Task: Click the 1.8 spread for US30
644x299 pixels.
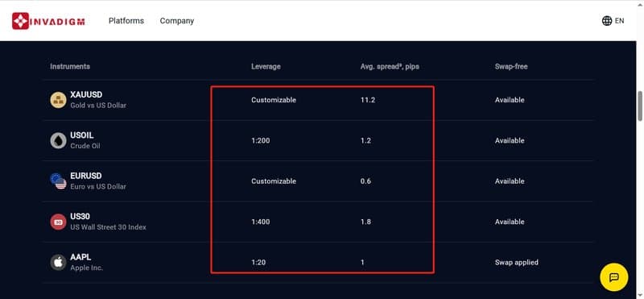Action: [365, 222]
